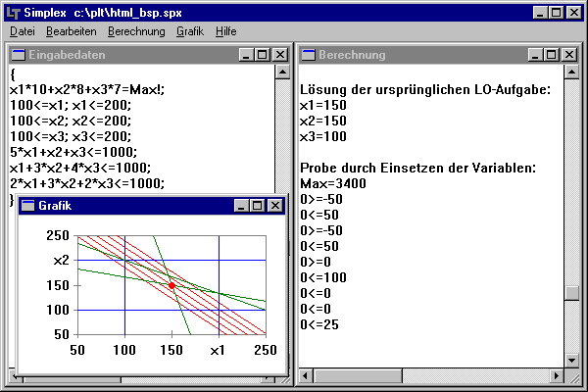Open the Simplex application system menu icon

click(11, 11)
